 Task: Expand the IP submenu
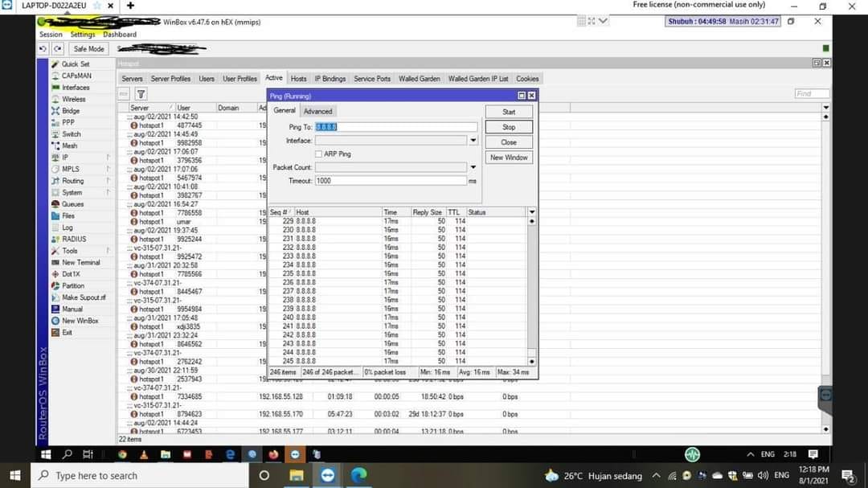(x=108, y=158)
